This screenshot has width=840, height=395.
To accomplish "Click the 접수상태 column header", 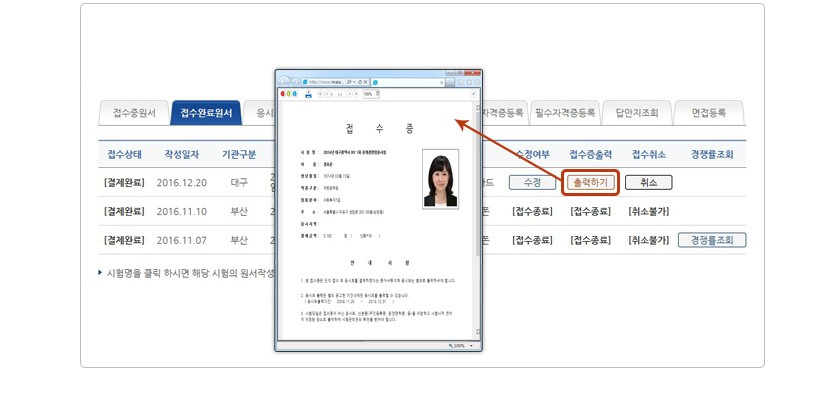I will (124, 154).
